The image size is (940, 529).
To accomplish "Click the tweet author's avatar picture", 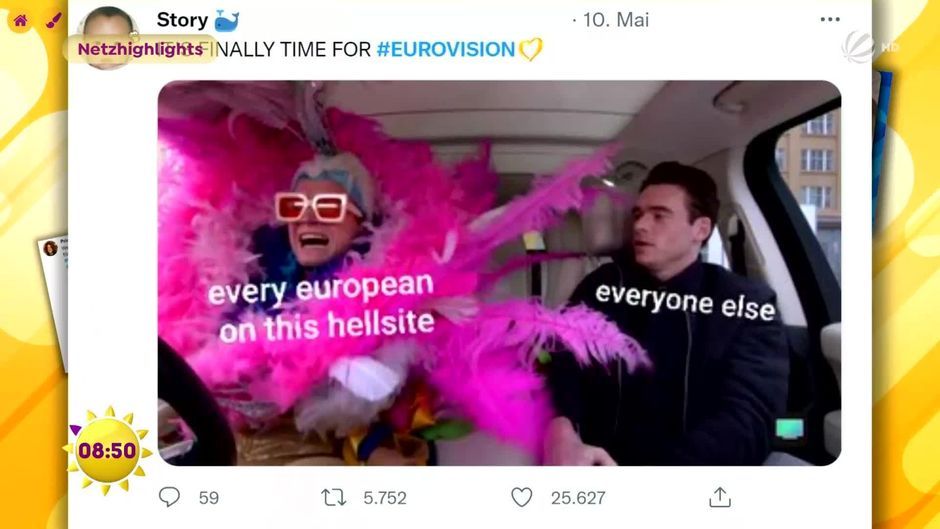I will tap(108, 37).
